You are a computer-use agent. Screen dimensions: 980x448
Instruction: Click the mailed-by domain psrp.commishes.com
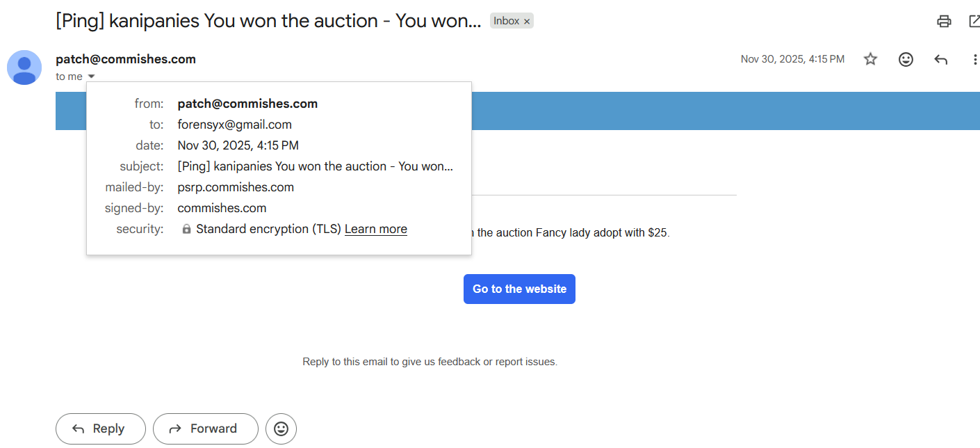[x=236, y=187]
